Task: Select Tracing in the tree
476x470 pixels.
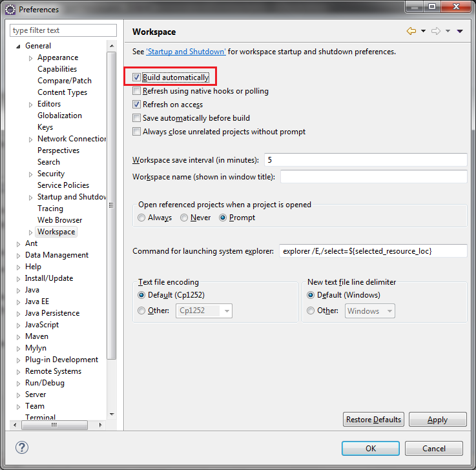Action: (50, 209)
